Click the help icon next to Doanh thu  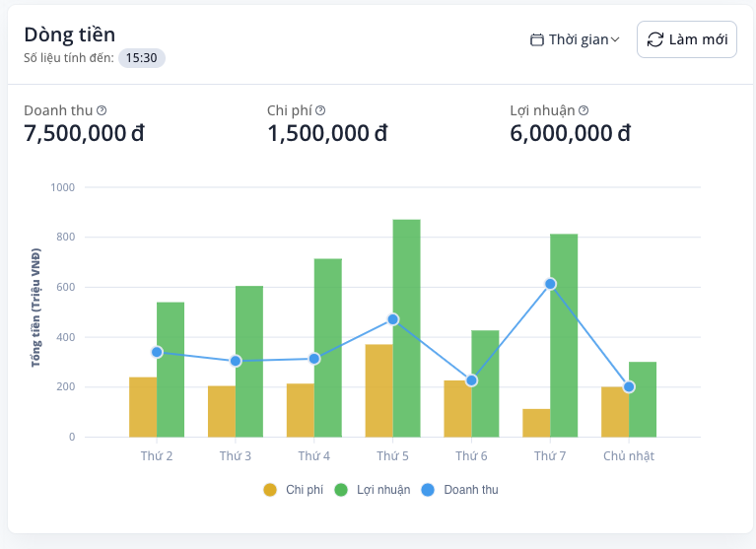[x=102, y=110]
